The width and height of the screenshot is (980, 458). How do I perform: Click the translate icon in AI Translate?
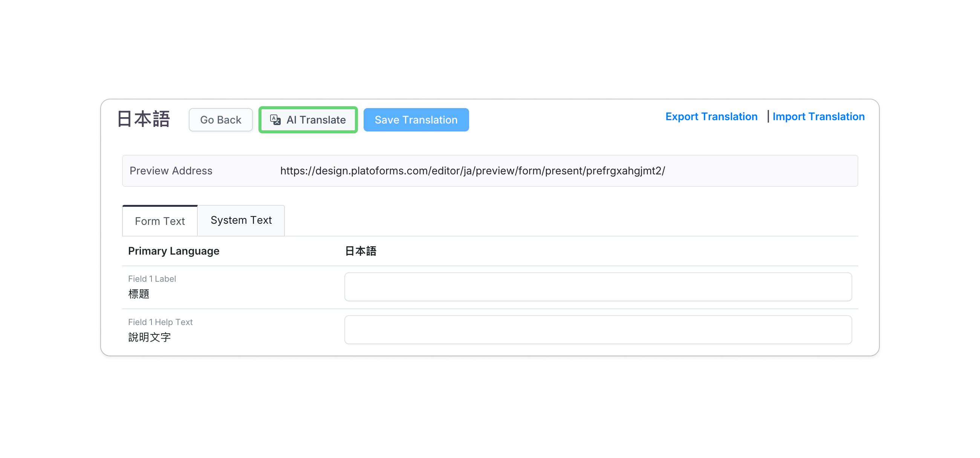tap(275, 120)
